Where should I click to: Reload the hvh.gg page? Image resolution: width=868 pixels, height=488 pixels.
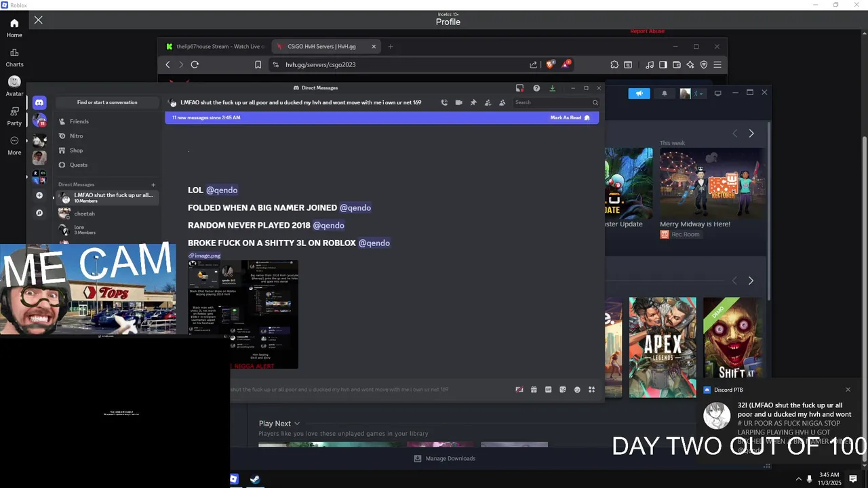(195, 64)
